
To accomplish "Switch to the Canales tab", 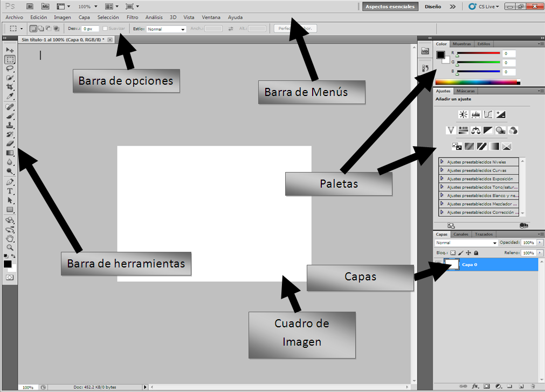I will pos(461,234).
